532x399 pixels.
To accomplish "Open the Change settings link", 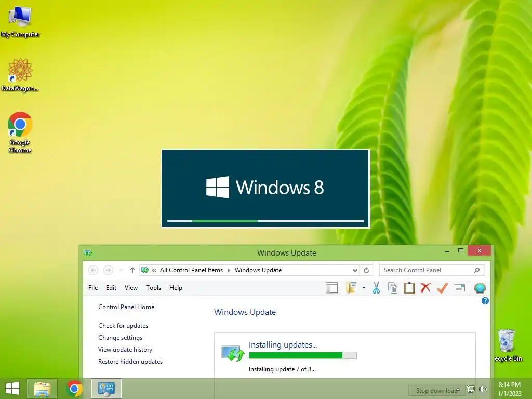I will click(120, 338).
